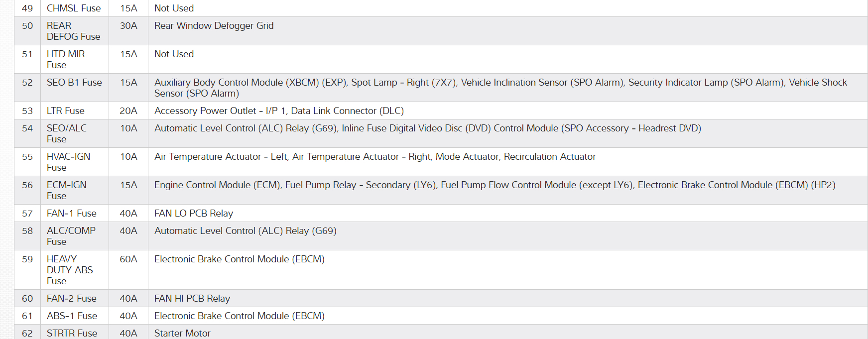The image size is (868, 339).
Task: Click the "SEO/ALC Fuse" cell
Action: click(67, 133)
